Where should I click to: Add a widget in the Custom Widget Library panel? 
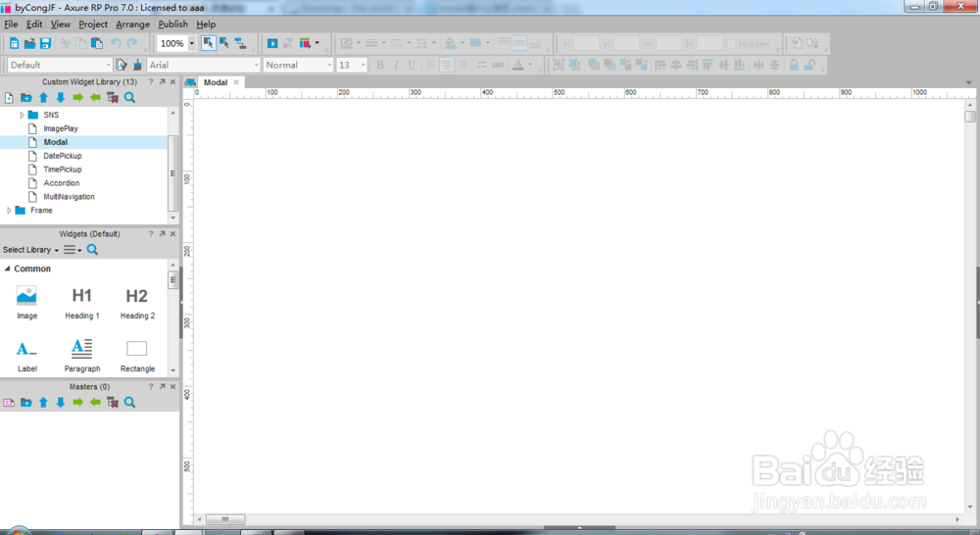pos(9,98)
